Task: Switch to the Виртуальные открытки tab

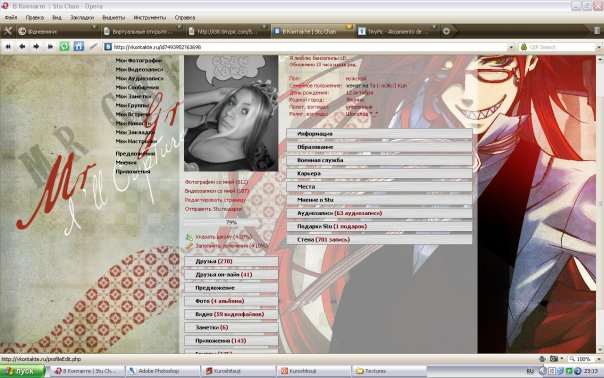Action: tap(143, 32)
